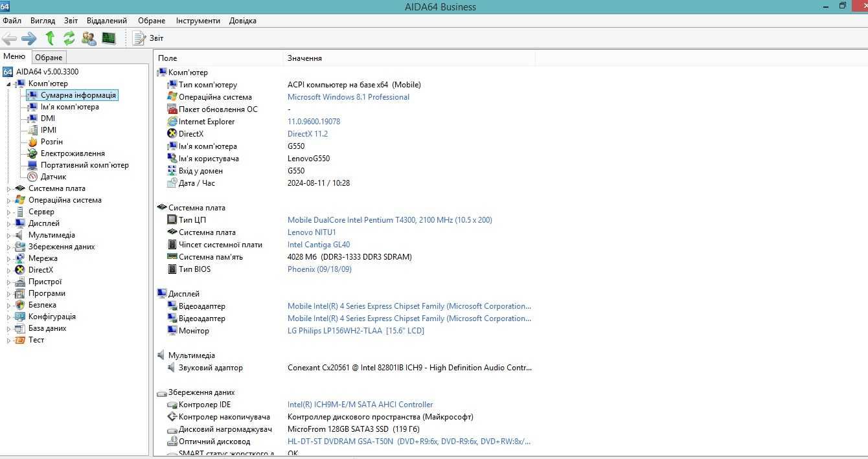Open the Вигляд menu
This screenshot has height=459, width=868.
[x=43, y=21]
